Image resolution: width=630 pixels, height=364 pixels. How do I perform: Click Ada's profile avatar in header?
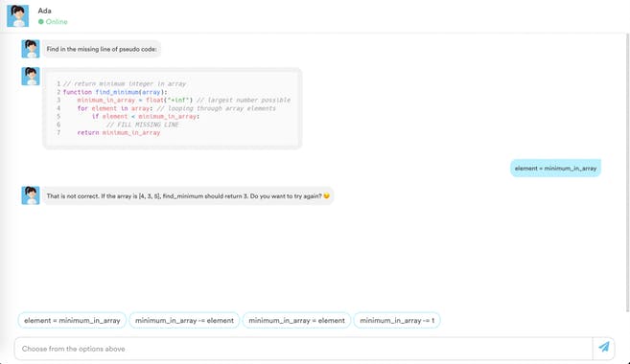(x=18, y=16)
